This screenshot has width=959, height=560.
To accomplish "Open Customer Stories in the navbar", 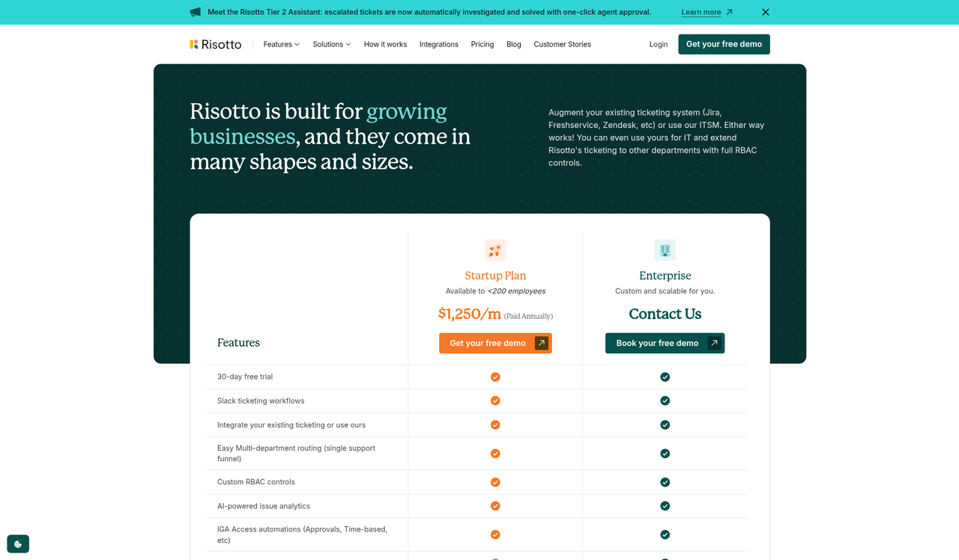I will [x=563, y=44].
